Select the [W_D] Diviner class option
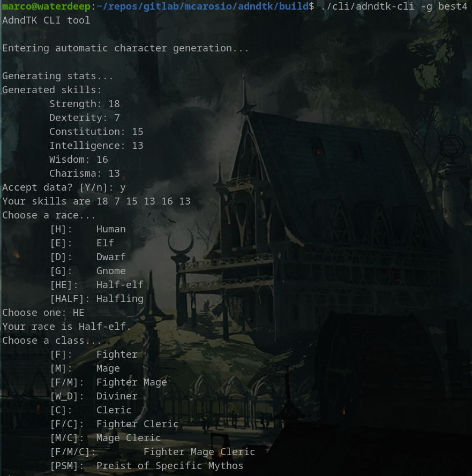The width and height of the screenshot is (472, 476). click(93, 396)
